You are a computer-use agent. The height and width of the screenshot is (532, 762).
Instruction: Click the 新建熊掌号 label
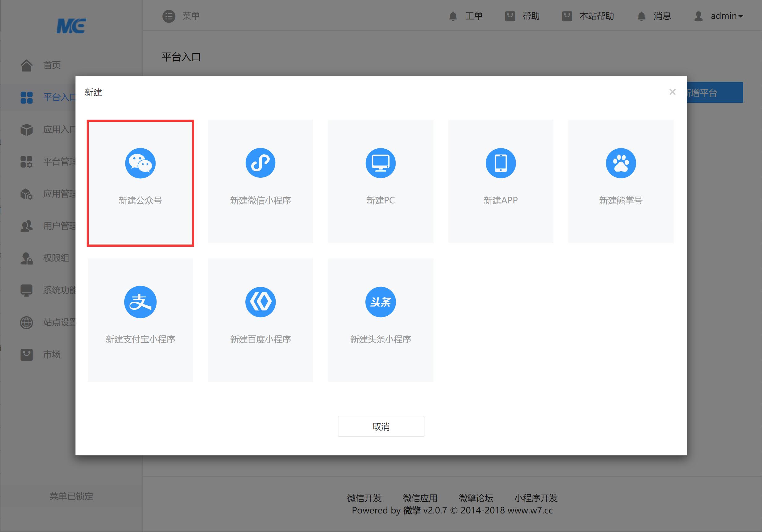[x=621, y=200]
